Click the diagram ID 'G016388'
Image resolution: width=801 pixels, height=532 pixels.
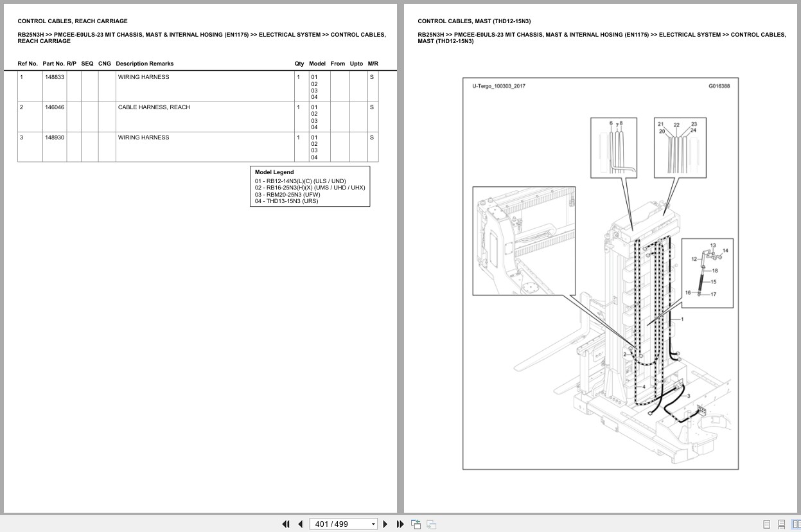pos(719,85)
